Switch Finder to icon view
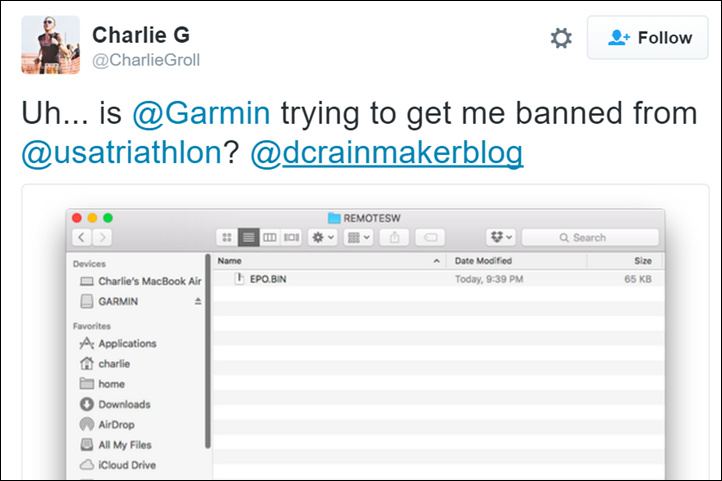The image size is (722, 481). click(227, 238)
